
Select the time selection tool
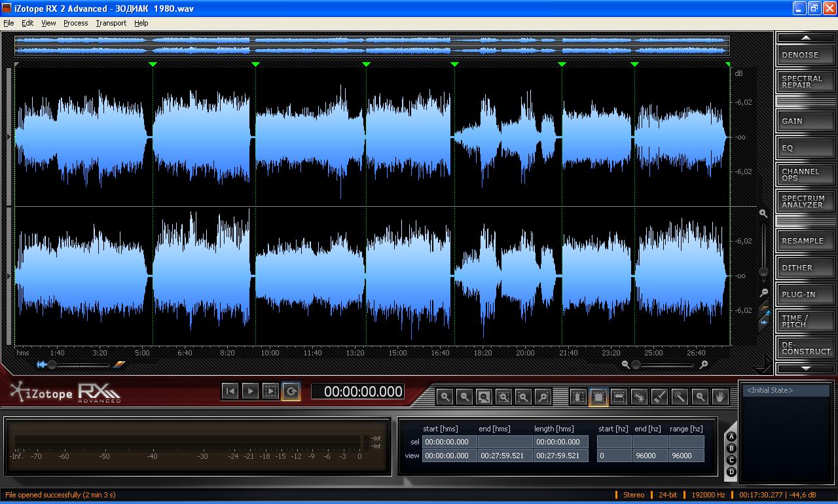pos(578,396)
